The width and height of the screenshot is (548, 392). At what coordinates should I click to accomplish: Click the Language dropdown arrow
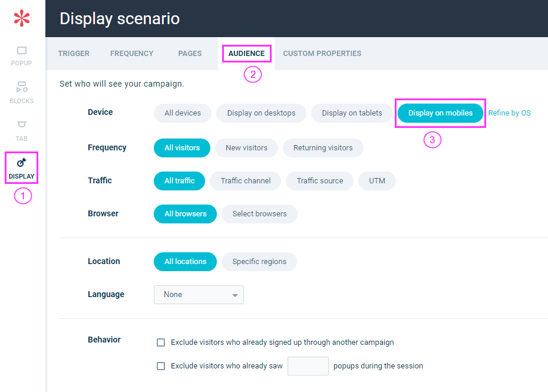(235, 295)
